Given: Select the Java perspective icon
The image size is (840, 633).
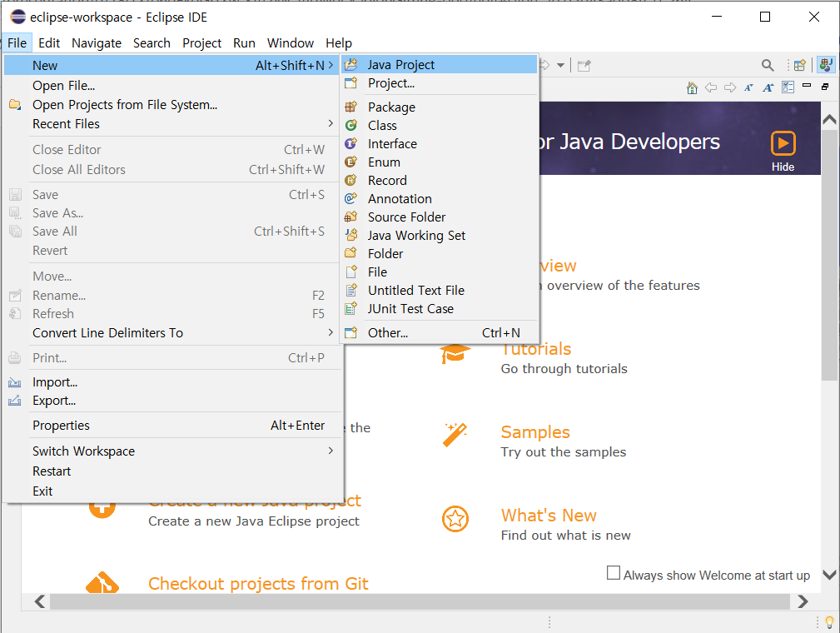Looking at the screenshot, I should 826,66.
